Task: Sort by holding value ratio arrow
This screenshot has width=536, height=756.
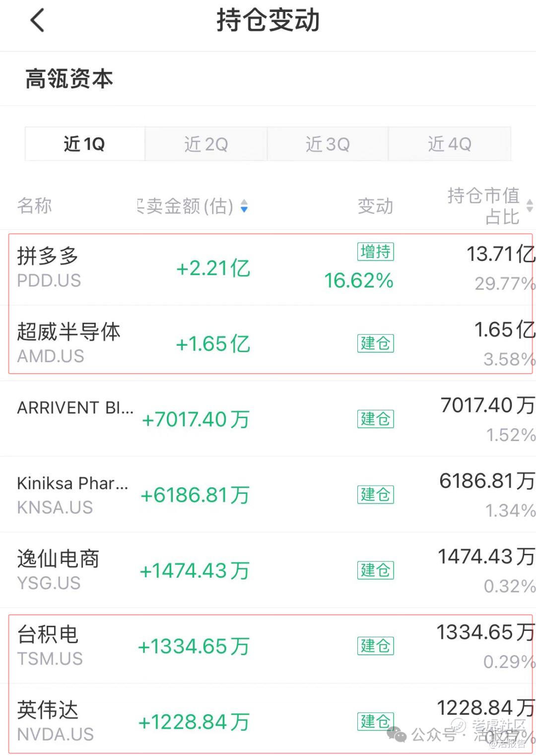Action: (x=530, y=206)
